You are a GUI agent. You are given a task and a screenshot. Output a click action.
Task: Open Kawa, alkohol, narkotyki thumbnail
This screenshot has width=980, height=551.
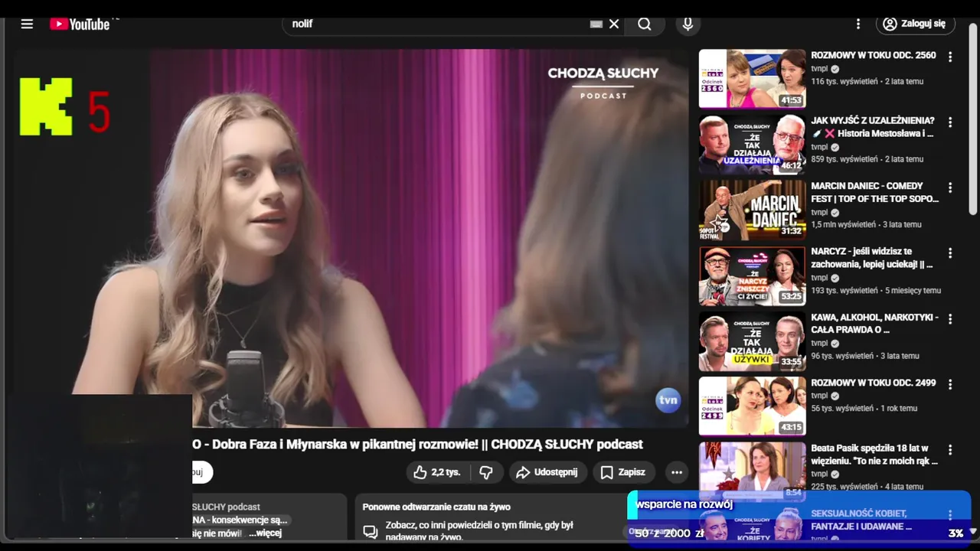click(x=752, y=341)
